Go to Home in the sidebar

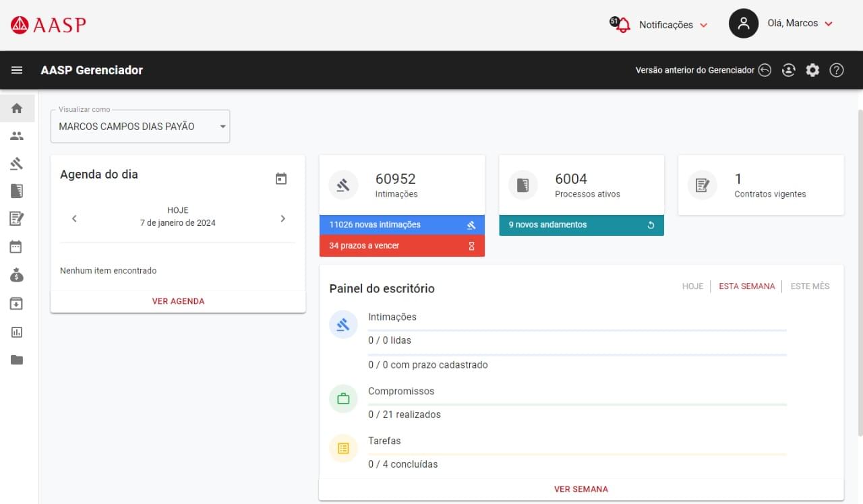[17, 108]
